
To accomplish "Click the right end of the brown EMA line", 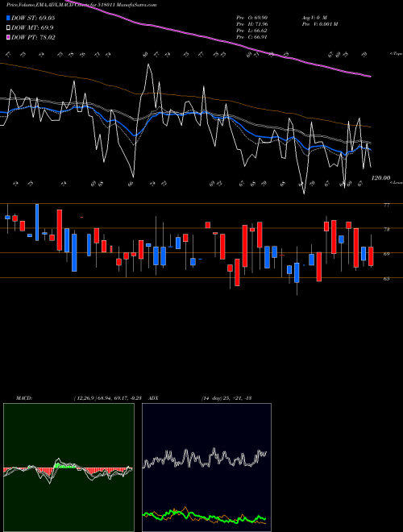I will click(370, 127).
